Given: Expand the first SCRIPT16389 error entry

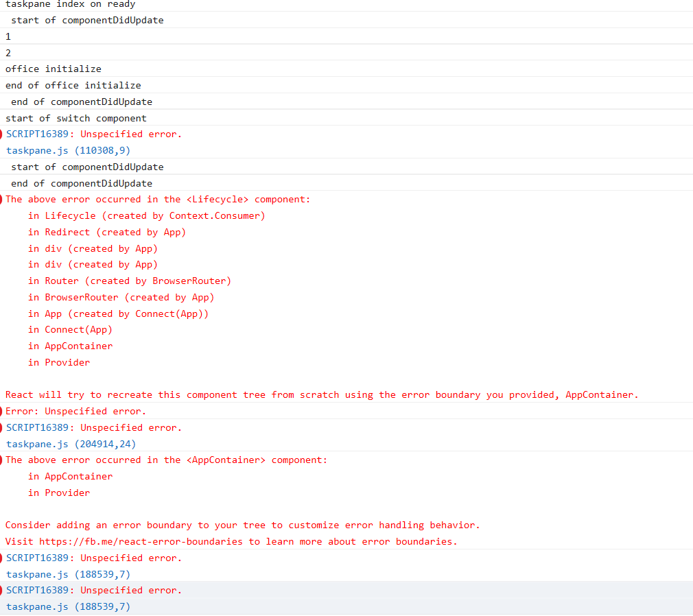Looking at the screenshot, I should coord(94,134).
